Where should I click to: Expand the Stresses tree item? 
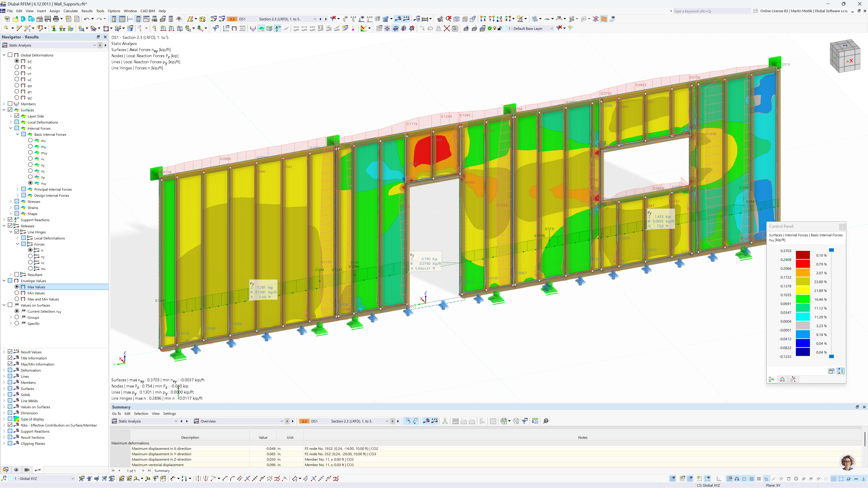(11, 201)
